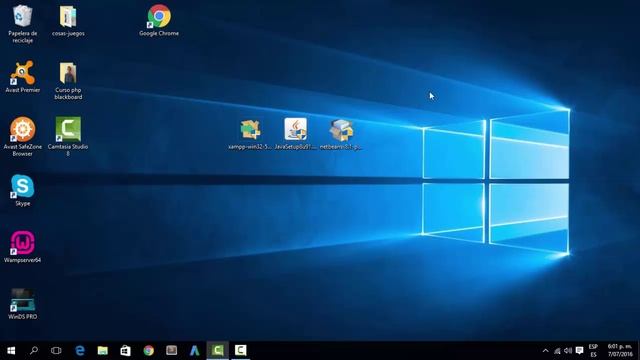Open network status in system tray
Image resolution: width=640 pixels, height=360 pixels.
click(x=557, y=351)
